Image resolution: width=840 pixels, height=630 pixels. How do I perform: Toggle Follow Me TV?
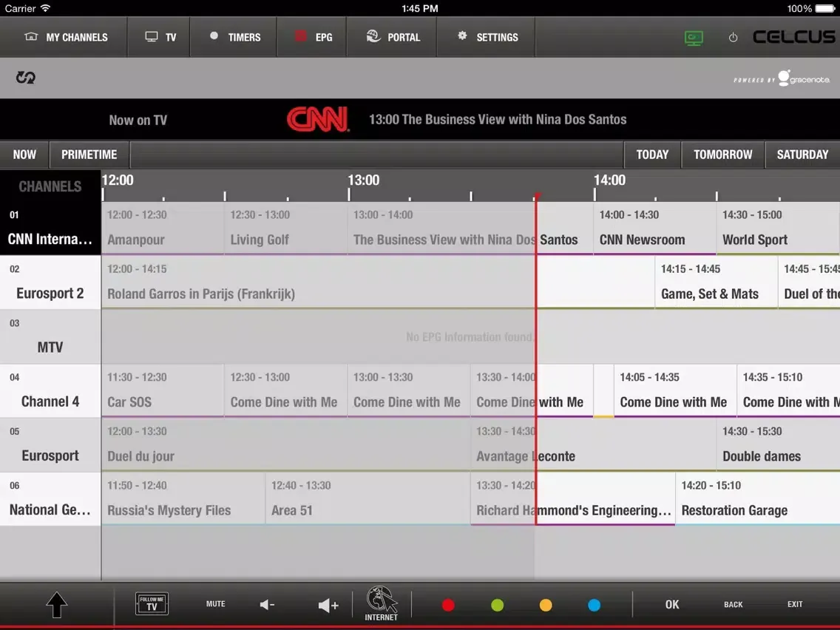152,603
